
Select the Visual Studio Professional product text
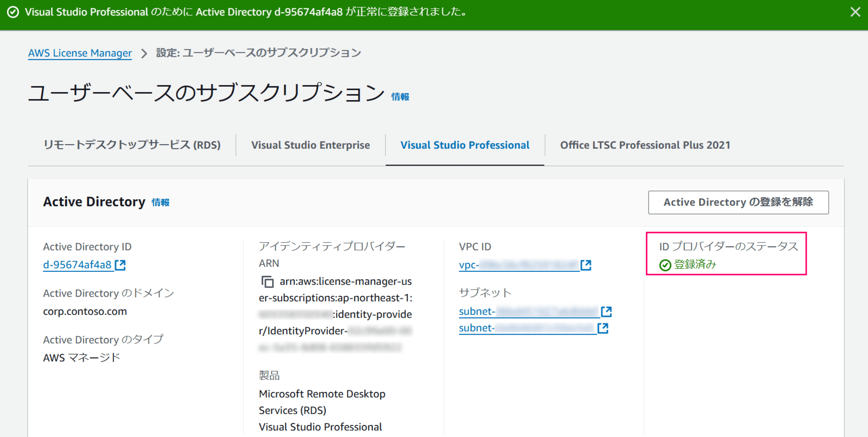(320, 427)
